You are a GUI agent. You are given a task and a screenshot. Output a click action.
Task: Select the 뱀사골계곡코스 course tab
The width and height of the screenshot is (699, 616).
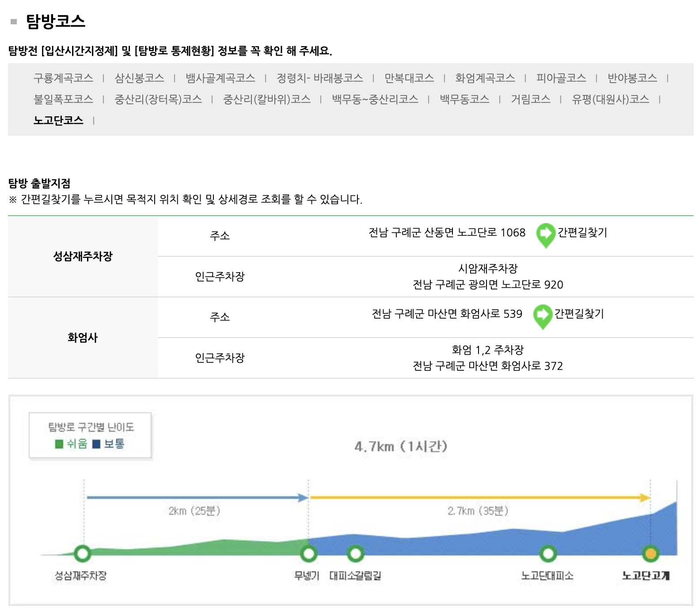pos(220,78)
